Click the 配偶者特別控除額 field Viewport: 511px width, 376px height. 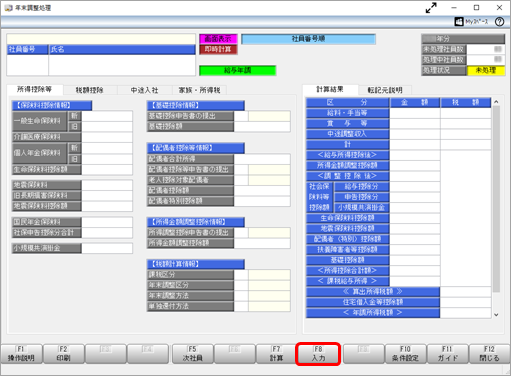coord(262,201)
